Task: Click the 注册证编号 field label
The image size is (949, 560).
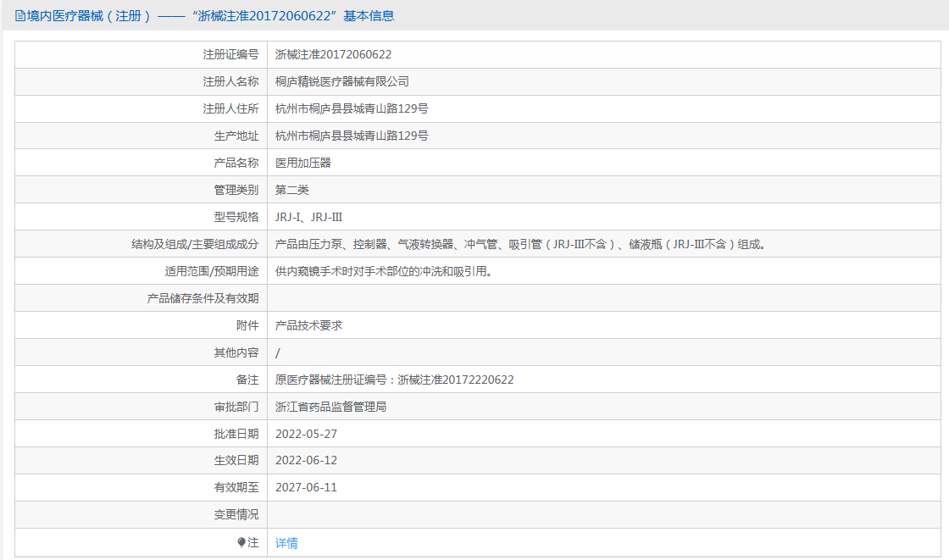Action: [230, 54]
